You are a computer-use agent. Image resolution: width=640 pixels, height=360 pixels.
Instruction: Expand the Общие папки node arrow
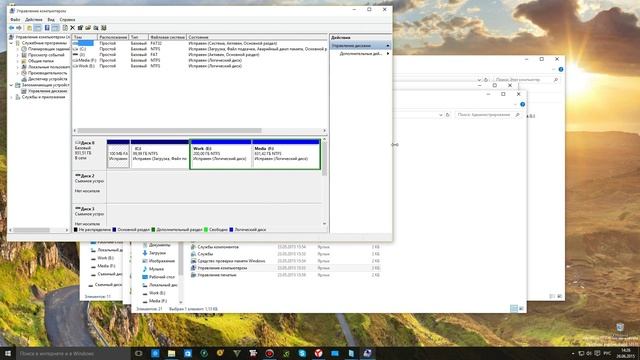coord(18,61)
